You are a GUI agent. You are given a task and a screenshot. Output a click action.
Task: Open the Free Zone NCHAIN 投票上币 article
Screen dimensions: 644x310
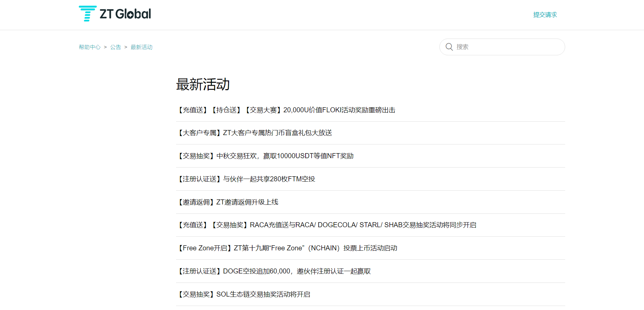[287, 248]
